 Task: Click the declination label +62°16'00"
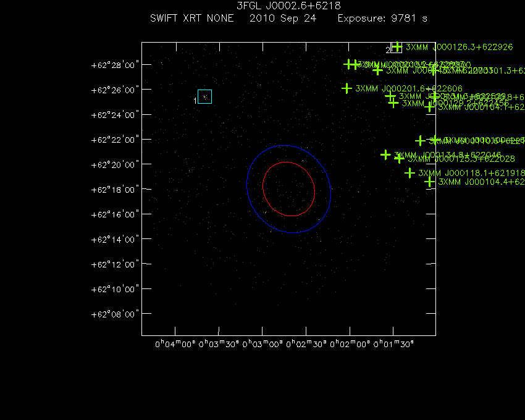115,214
